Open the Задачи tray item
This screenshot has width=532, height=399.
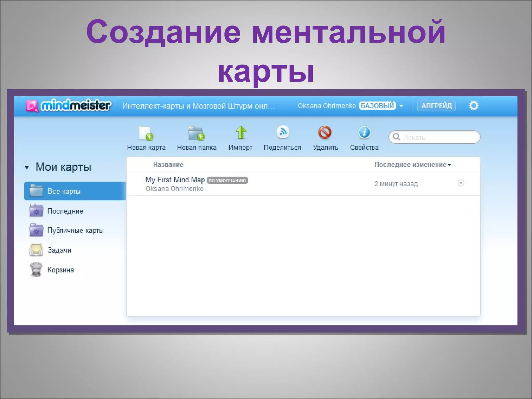click(50, 250)
